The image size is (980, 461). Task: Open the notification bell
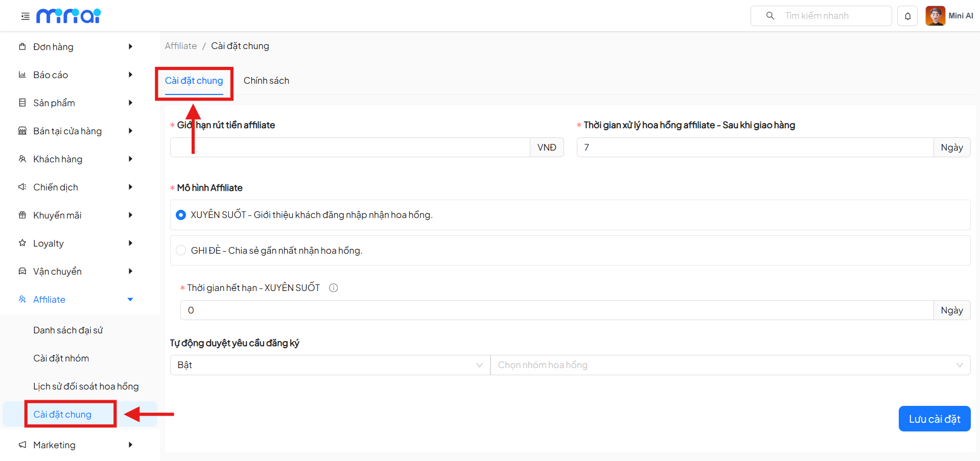pos(907,16)
